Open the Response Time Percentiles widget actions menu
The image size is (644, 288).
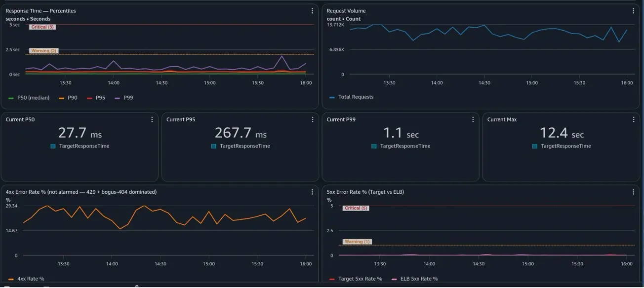pos(312,11)
